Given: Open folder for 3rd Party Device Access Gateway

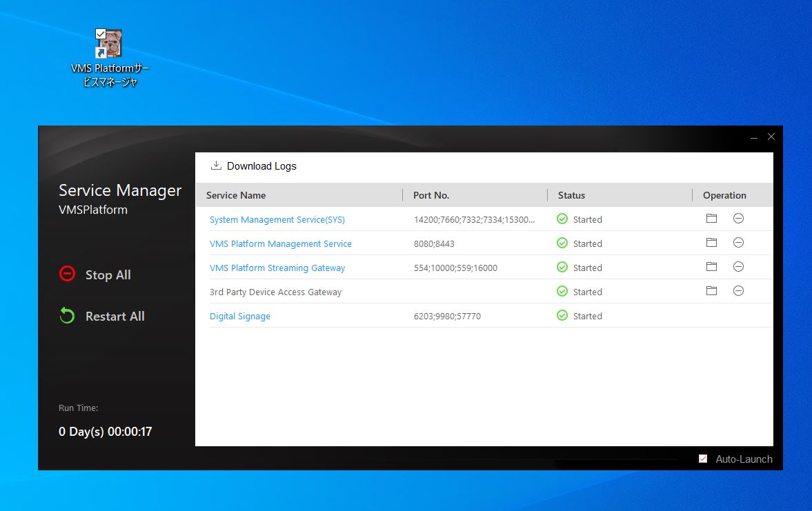Looking at the screenshot, I should click(x=711, y=291).
